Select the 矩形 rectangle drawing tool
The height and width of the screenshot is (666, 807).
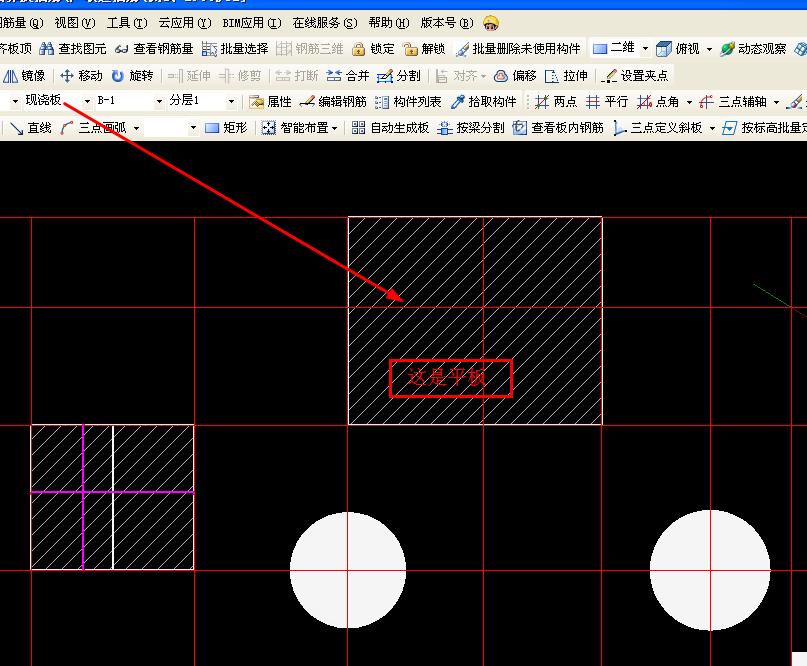[x=226, y=128]
